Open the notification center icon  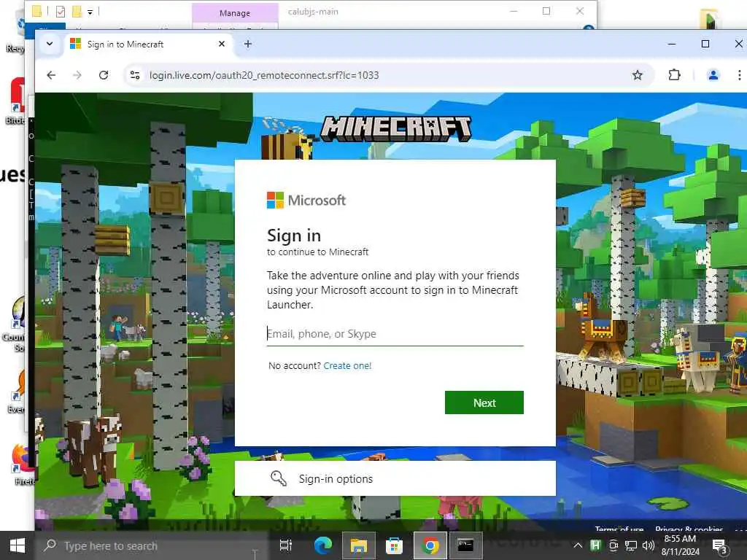click(719, 545)
